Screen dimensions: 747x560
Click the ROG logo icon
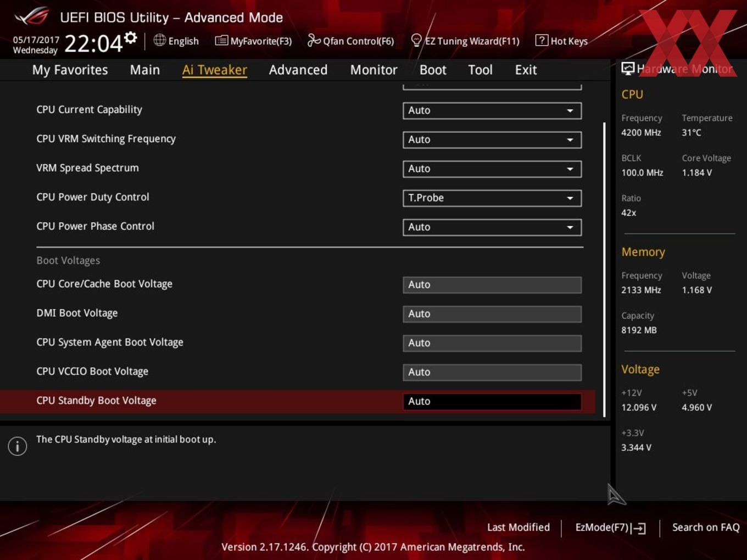click(31, 16)
